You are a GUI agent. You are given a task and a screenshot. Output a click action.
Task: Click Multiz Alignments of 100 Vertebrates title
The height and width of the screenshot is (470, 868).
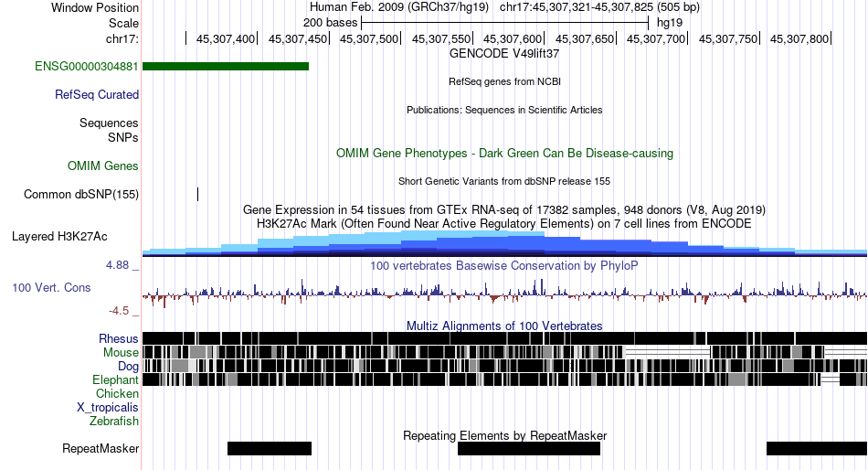coord(504,326)
